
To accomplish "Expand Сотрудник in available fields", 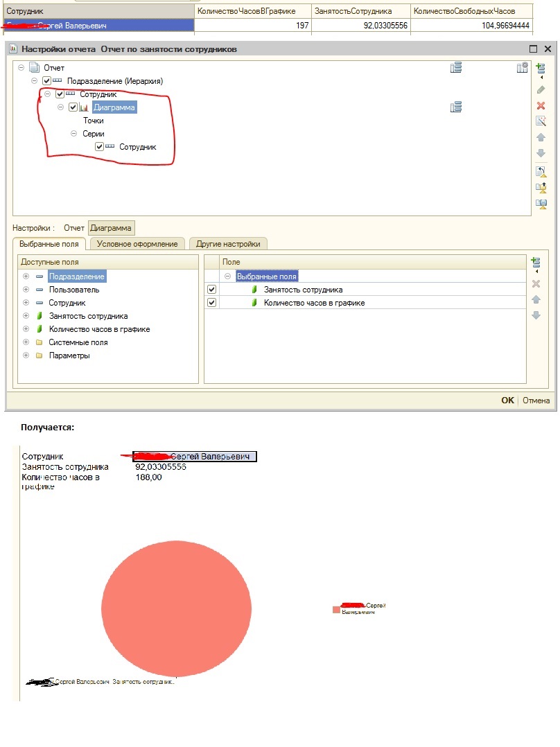I will 26,303.
